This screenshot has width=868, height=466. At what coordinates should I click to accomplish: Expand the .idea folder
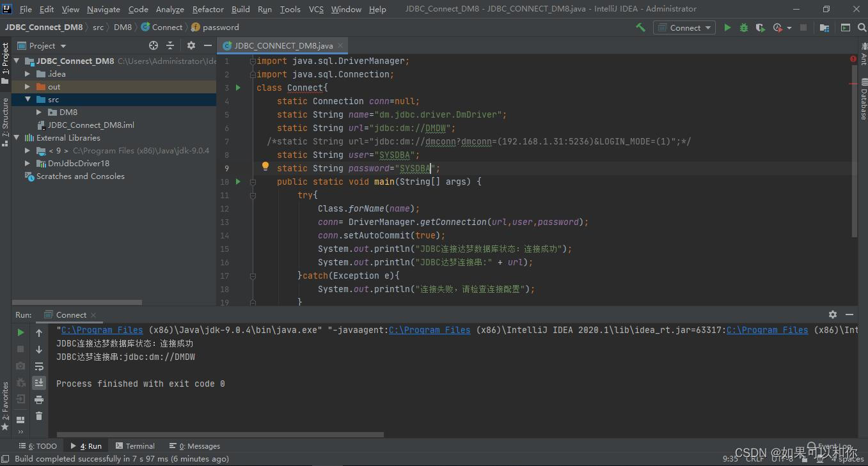tap(28, 74)
